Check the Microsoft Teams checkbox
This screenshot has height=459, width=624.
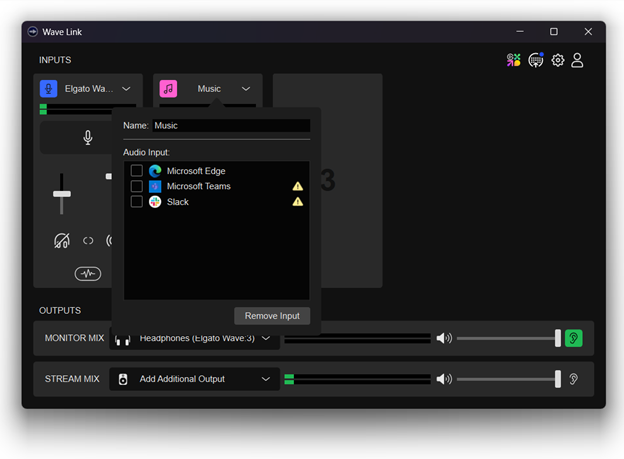click(136, 186)
